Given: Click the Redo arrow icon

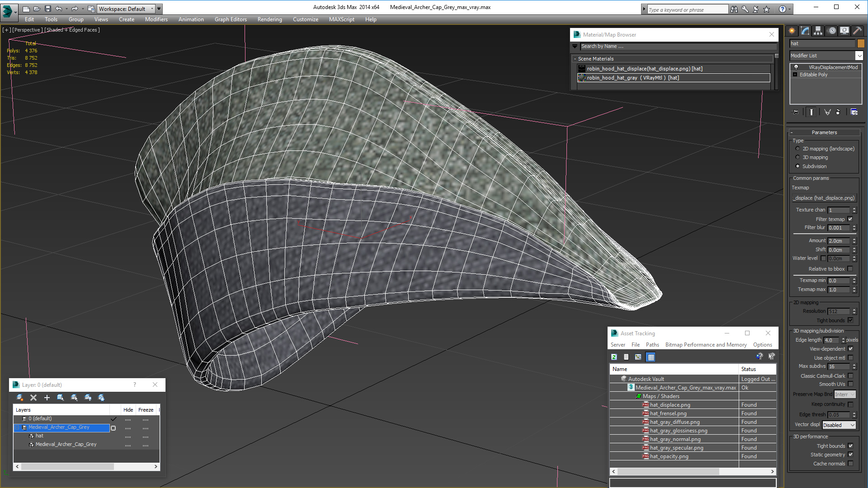Looking at the screenshot, I should click(75, 9).
